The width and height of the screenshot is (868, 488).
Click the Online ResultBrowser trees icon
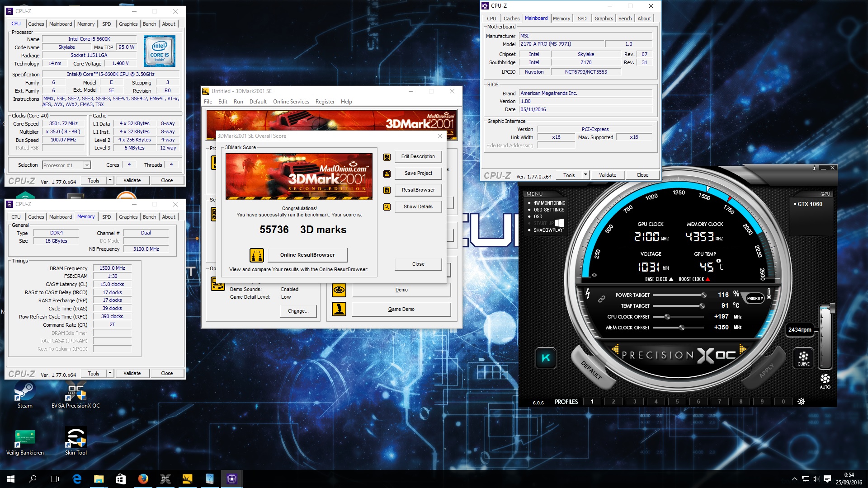(257, 255)
